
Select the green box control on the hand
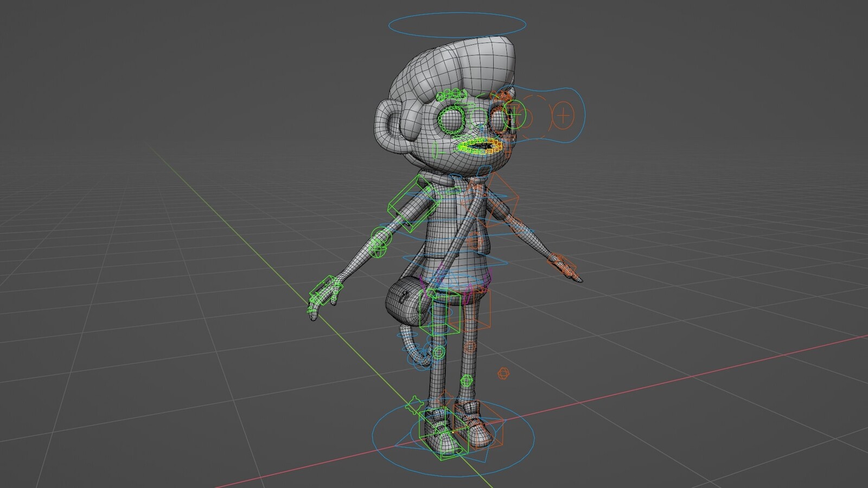point(325,289)
